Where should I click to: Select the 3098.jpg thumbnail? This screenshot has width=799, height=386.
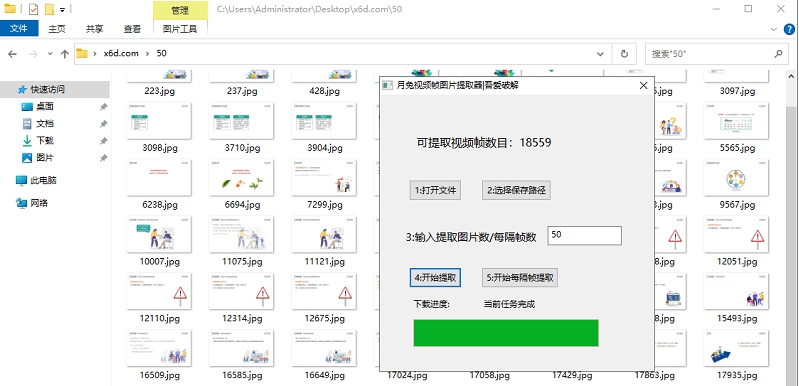[x=158, y=121]
